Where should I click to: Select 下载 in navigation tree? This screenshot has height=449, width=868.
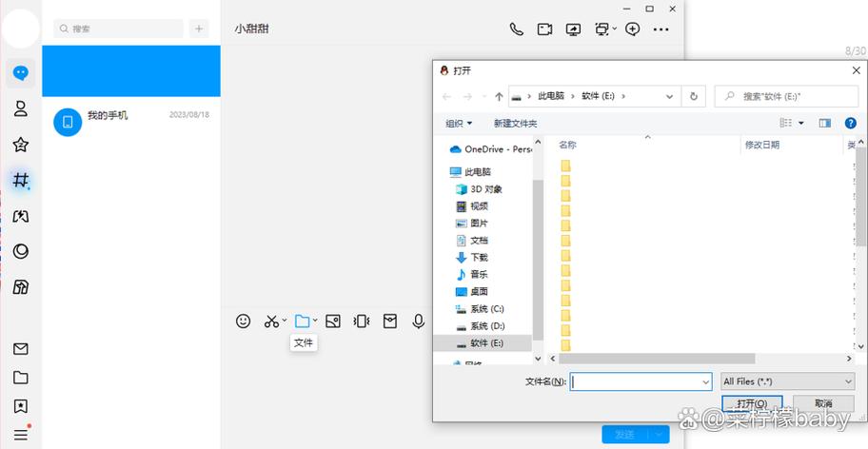(x=472, y=258)
